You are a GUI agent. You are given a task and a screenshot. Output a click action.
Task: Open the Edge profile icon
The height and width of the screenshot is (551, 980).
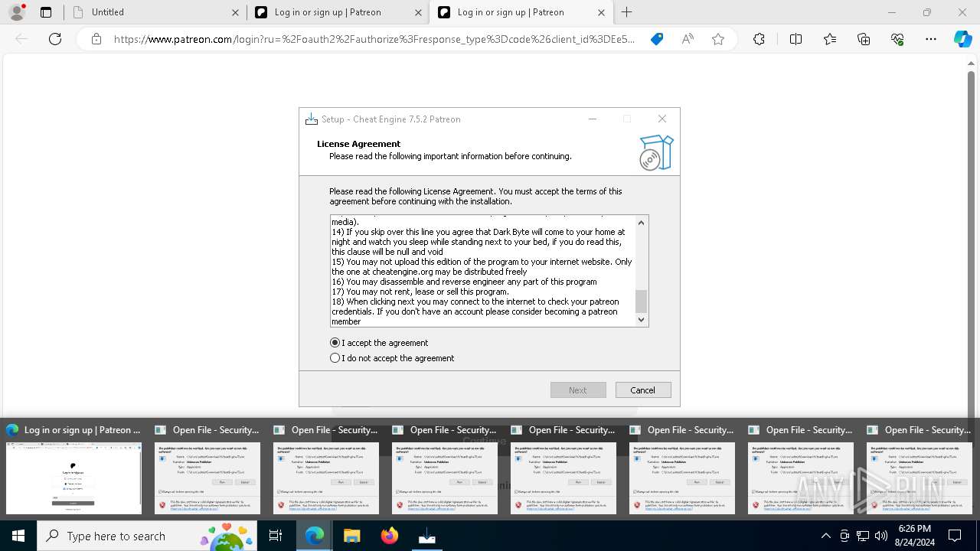17,12
